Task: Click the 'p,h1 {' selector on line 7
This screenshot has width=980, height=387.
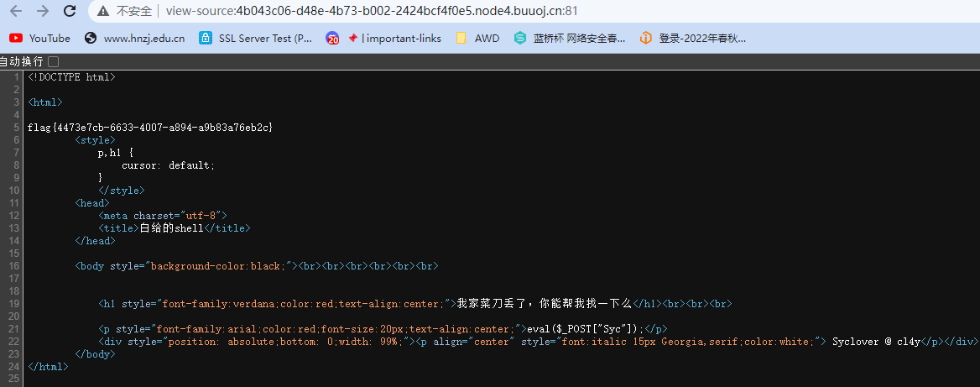Action: coord(116,153)
